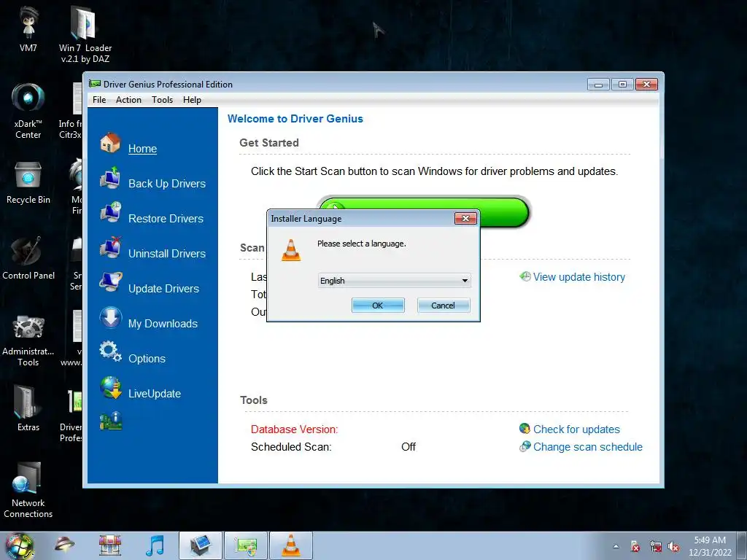
Task: Select the Win 7 Loader desktop folder
Action: coord(85,34)
